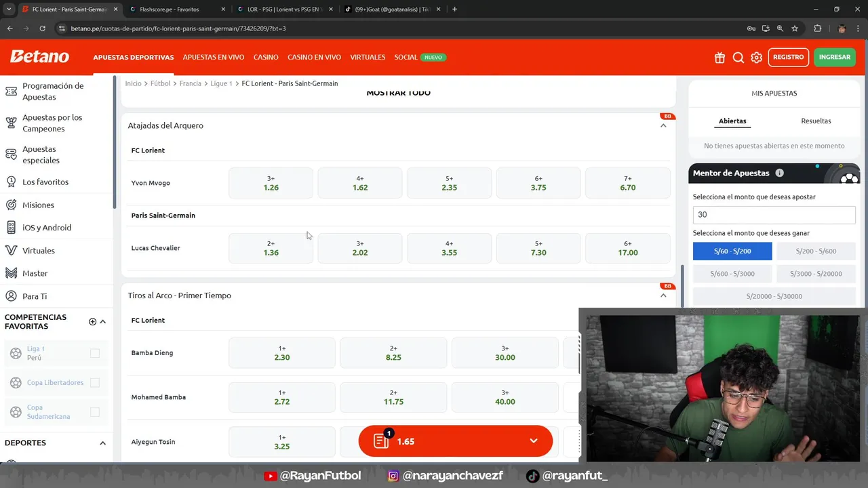Switch to the Abiertas bets tab
The height and width of the screenshot is (488, 868).
[732, 121]
